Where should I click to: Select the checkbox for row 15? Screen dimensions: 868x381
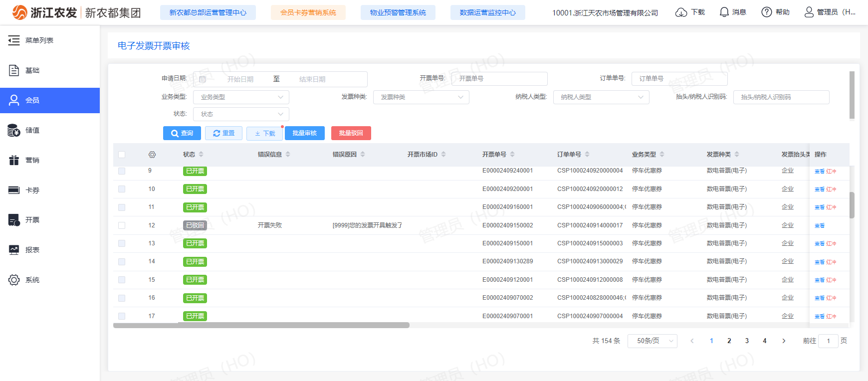(122, 280)
